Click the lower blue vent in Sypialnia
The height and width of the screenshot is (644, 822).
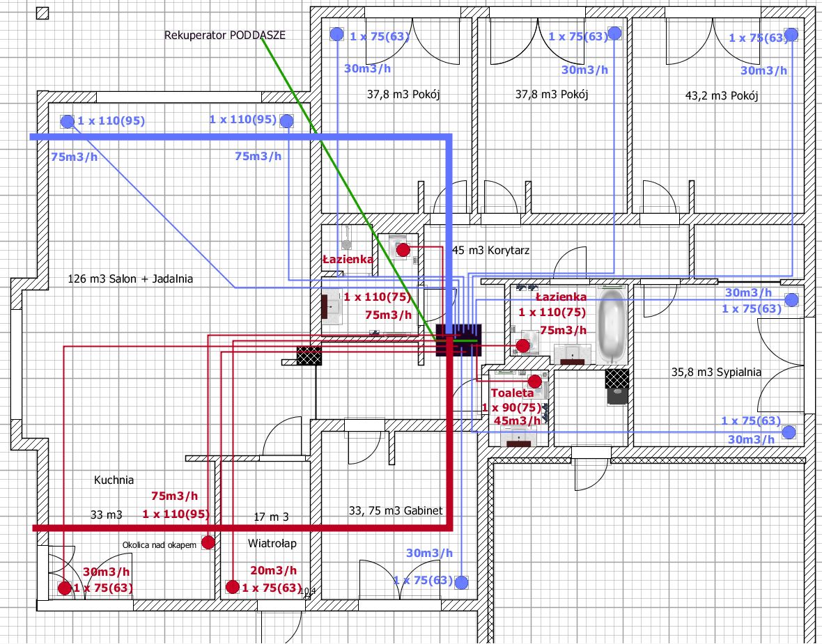[x=788, y=432]
